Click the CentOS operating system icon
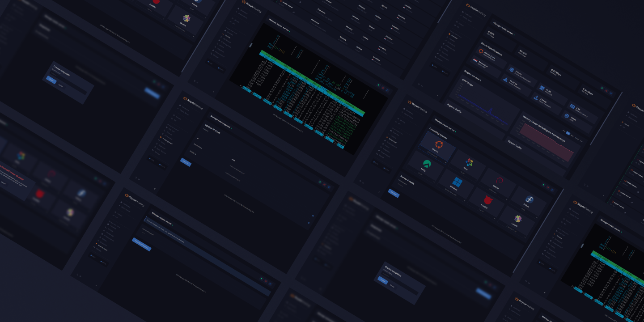The width and height of the screenshot is (644, 322). tap(517, 219)
